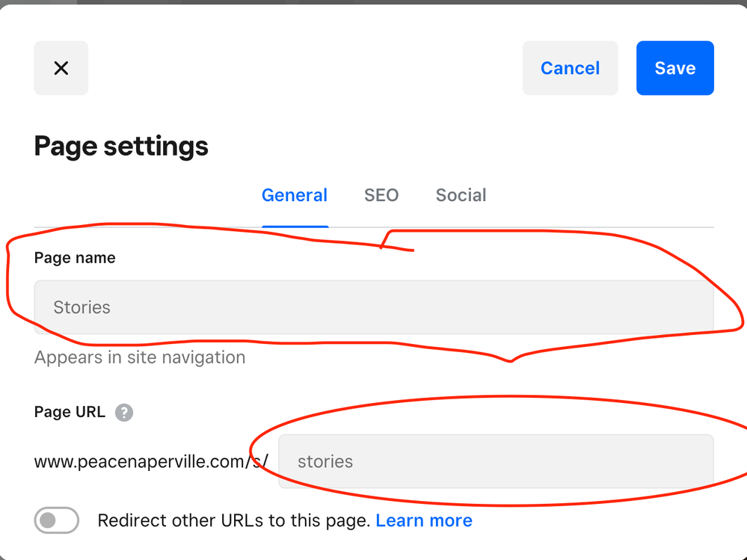Focus the Page name field showing Stories
The width and height of the screenshot is (747, 560).
click(374, 307)
